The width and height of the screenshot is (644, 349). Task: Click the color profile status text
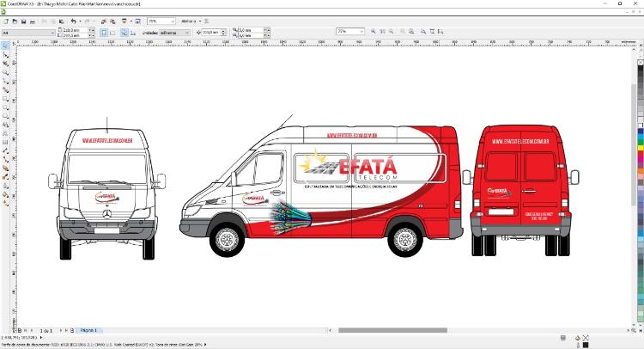102,345
